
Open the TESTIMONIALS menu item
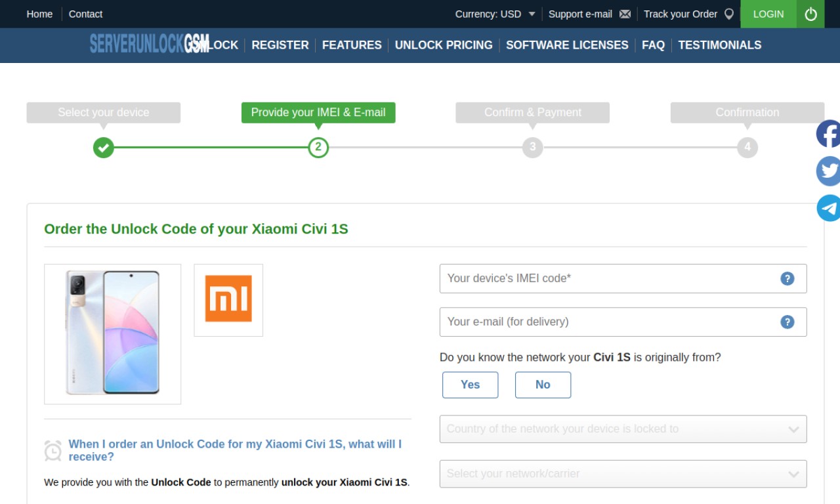pos(720,45)
